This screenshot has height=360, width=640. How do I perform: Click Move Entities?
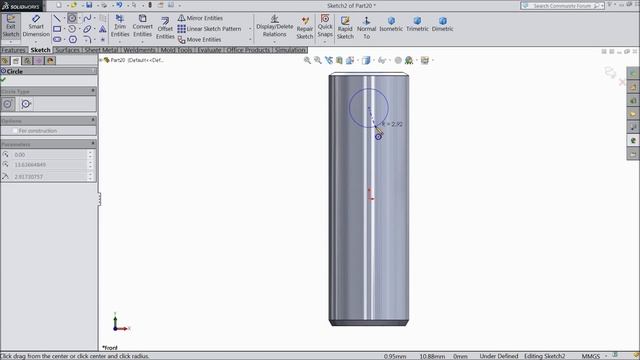(200, 40)
